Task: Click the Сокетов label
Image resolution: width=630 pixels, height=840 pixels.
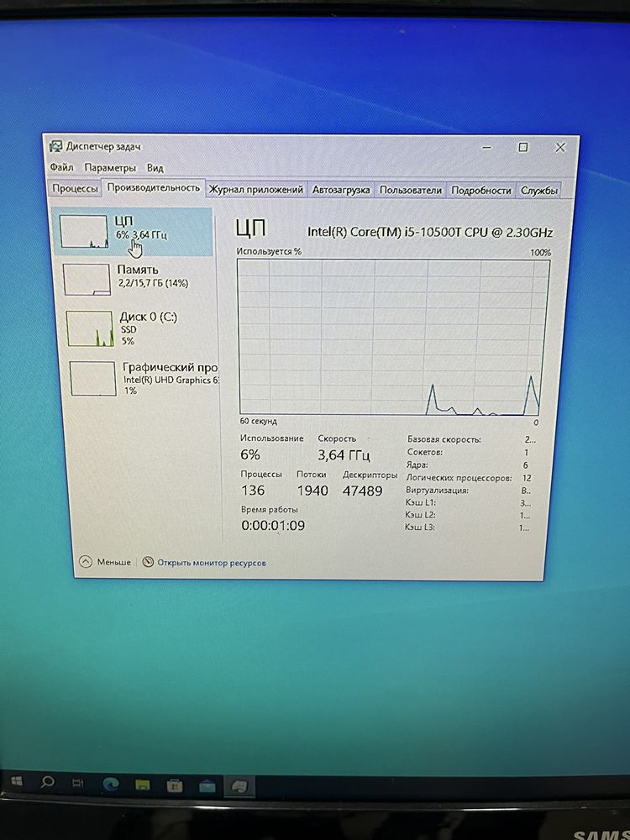Action: pyautogui.click(x=425, y=452)
